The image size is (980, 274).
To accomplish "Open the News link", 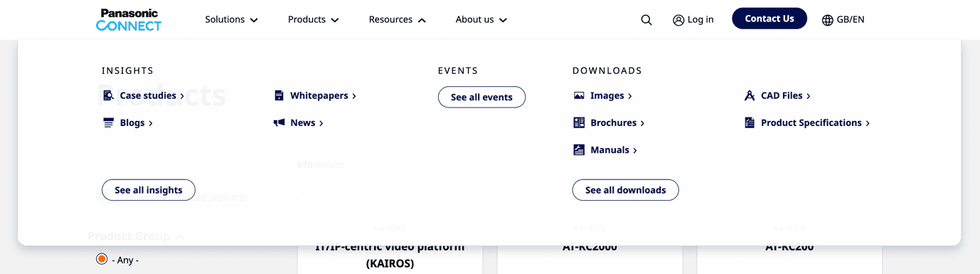I will (307, 122).
